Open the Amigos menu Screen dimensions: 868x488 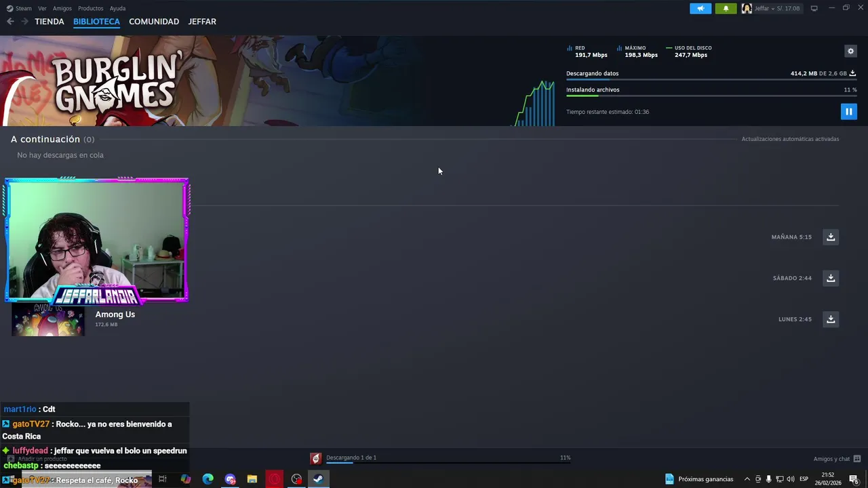click(62, 8)
